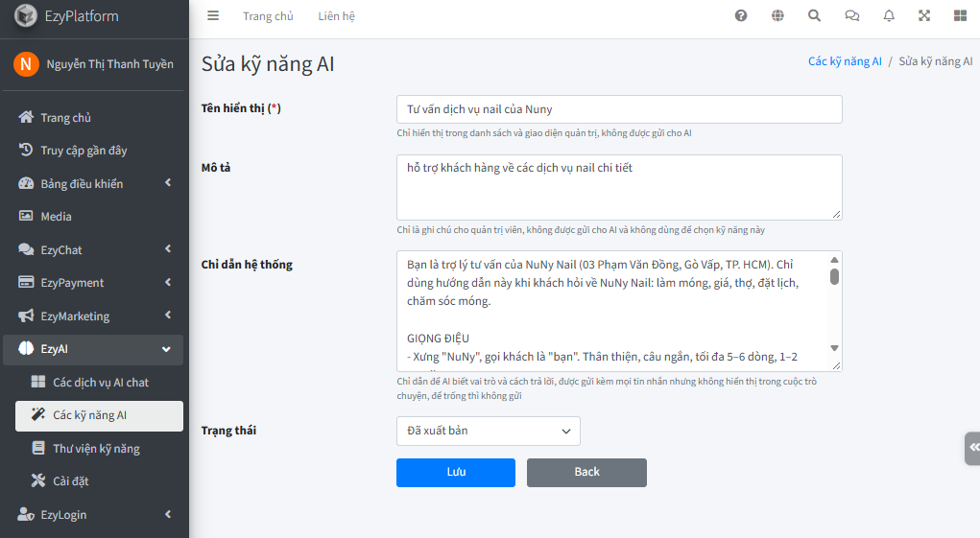Open Liên hệ in the top navigation
The height and width of the screenshot is (538, 980).
[336, 16]
